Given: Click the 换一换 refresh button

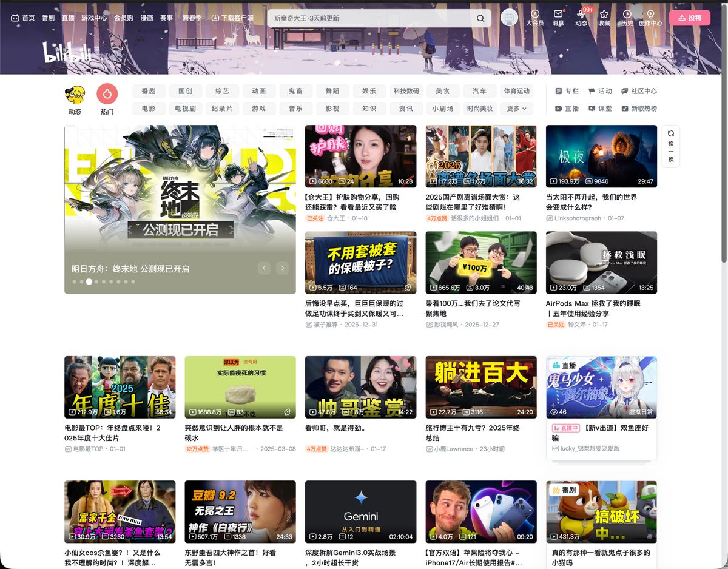Looking at the screenshot, I should coord(670,146).
